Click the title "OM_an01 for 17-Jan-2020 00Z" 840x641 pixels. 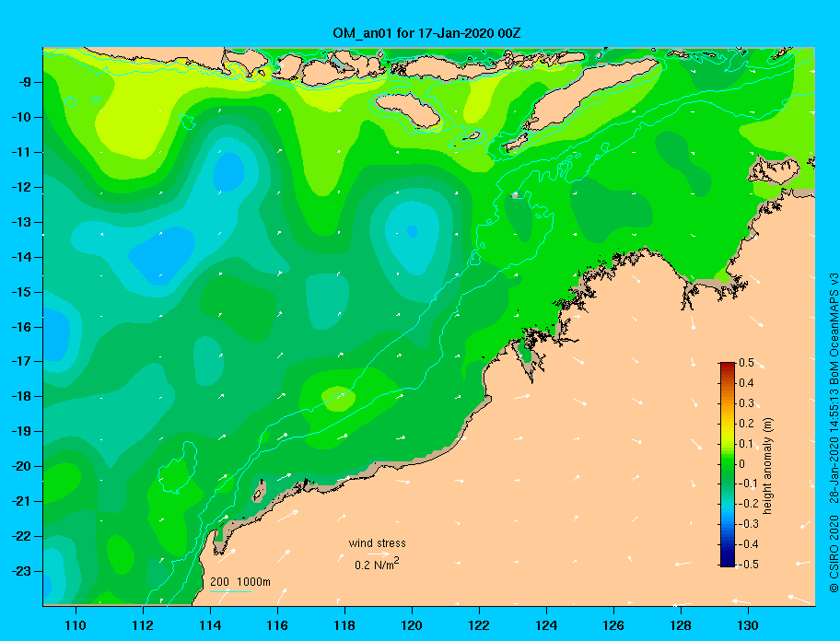point(426,33)
